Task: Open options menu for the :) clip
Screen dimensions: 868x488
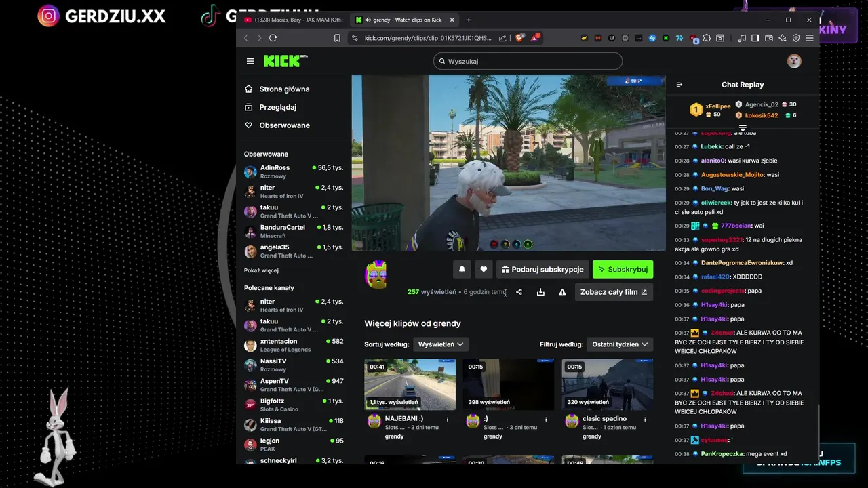Action: [546, 420]
